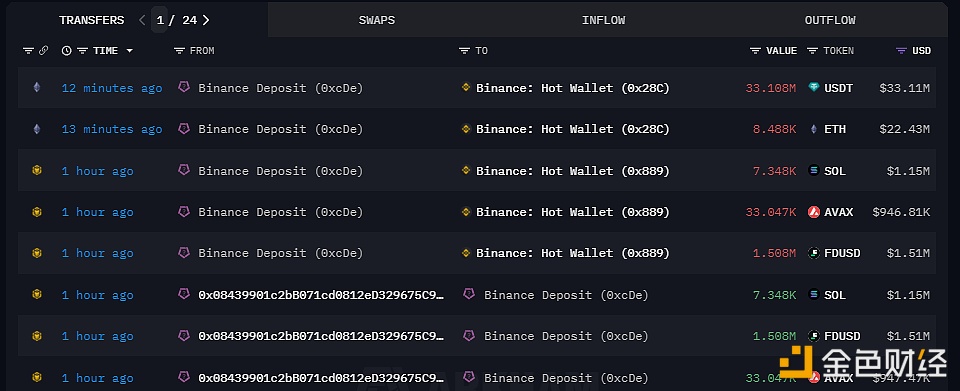Click the AVAX token icon in fourth row

pos(814,212)
